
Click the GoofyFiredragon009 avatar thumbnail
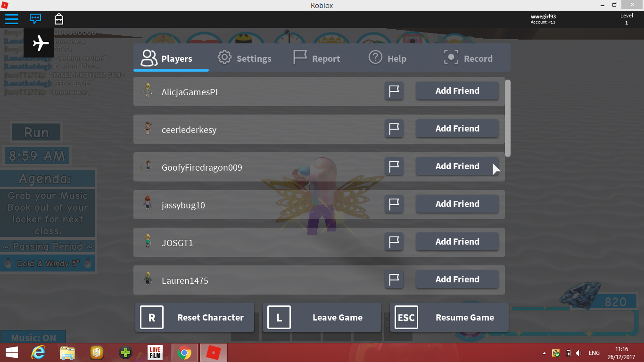coord(147,166)
